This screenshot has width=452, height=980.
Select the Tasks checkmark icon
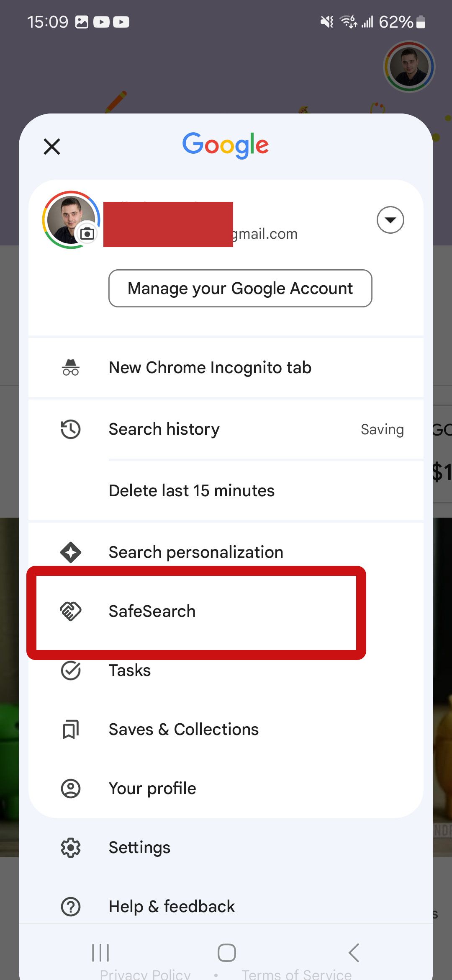tap(71, 670)
